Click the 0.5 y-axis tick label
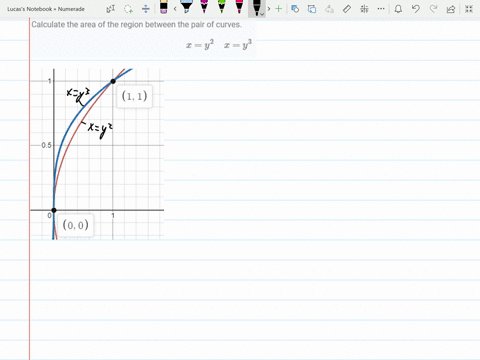480x360 pixels. tap(46, 145)
